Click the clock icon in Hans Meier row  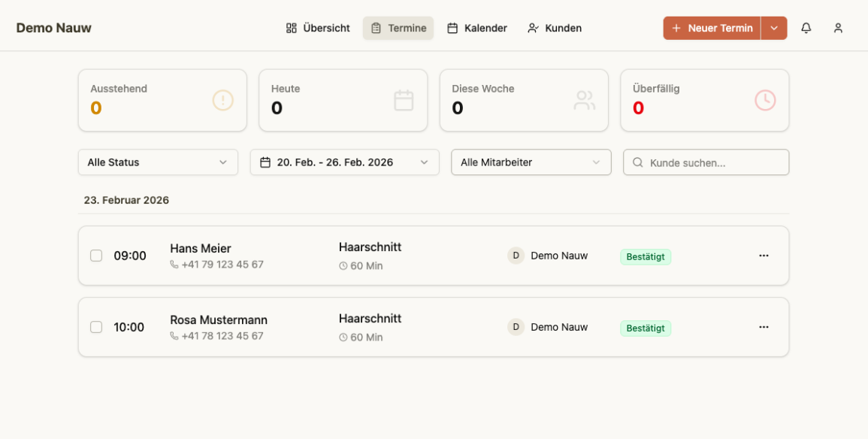pyautogui.click(x=343, y=266)
